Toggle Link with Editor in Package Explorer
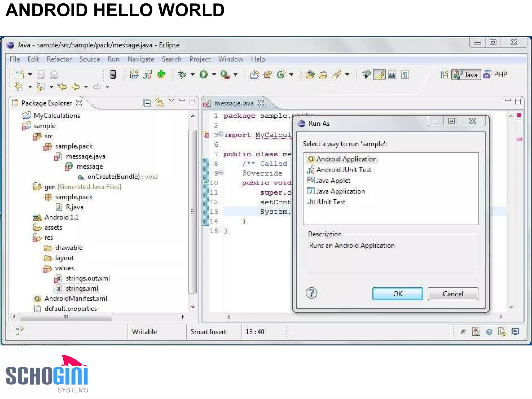 tap(160, 103)
